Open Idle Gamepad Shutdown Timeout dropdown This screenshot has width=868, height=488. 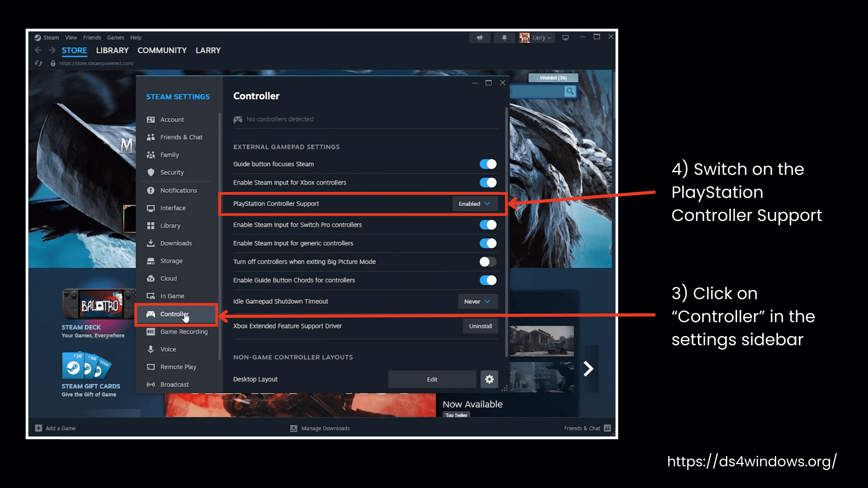[477, 301]
